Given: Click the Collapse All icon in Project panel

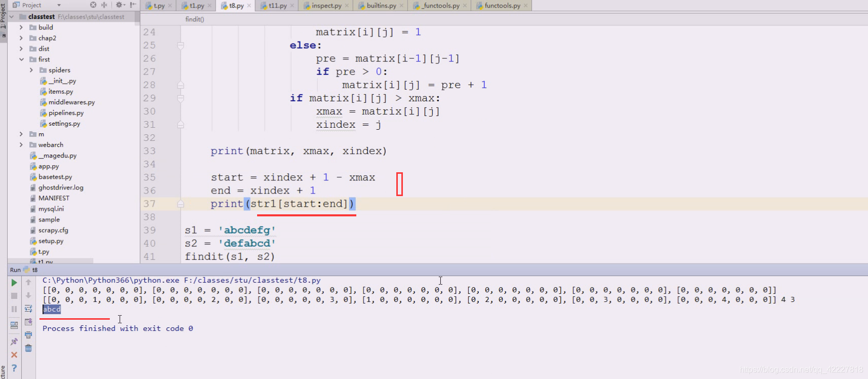Looking at the screenshot, I should pos(104,5).
